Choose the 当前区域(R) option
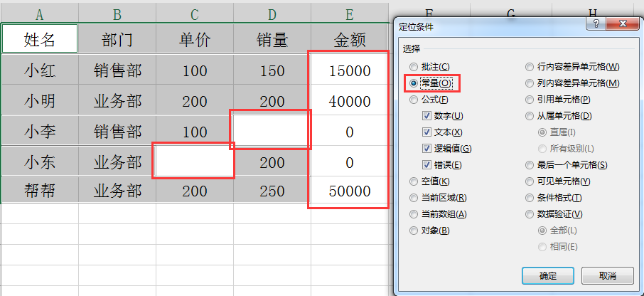 pos(438,198)
